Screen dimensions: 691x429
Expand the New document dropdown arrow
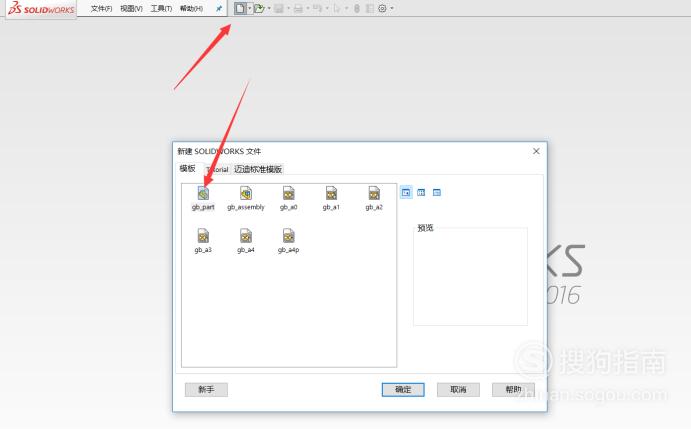[x=249, y=8]
